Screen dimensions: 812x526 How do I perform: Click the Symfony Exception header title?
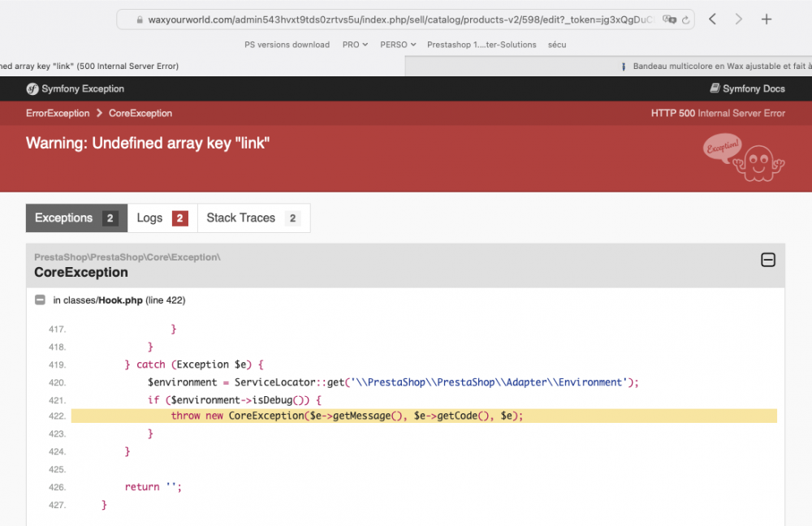click(83, 88)
